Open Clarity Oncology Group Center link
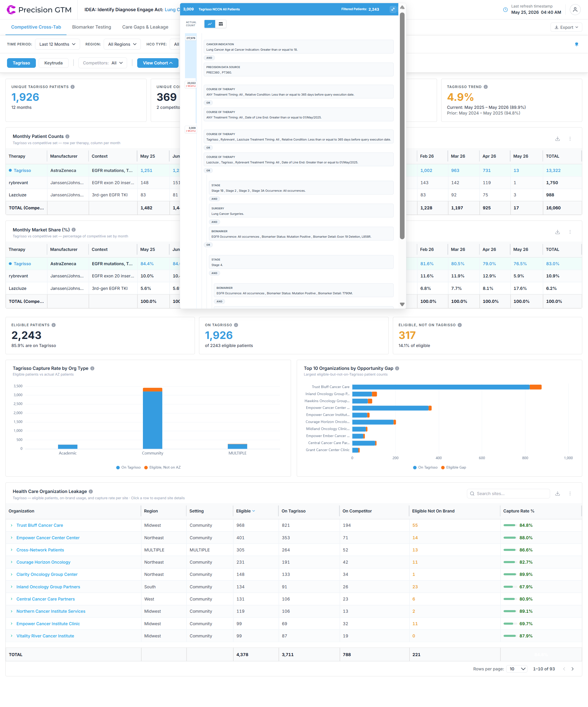Viewport: 588px width, 707px height. pos(47,574)
